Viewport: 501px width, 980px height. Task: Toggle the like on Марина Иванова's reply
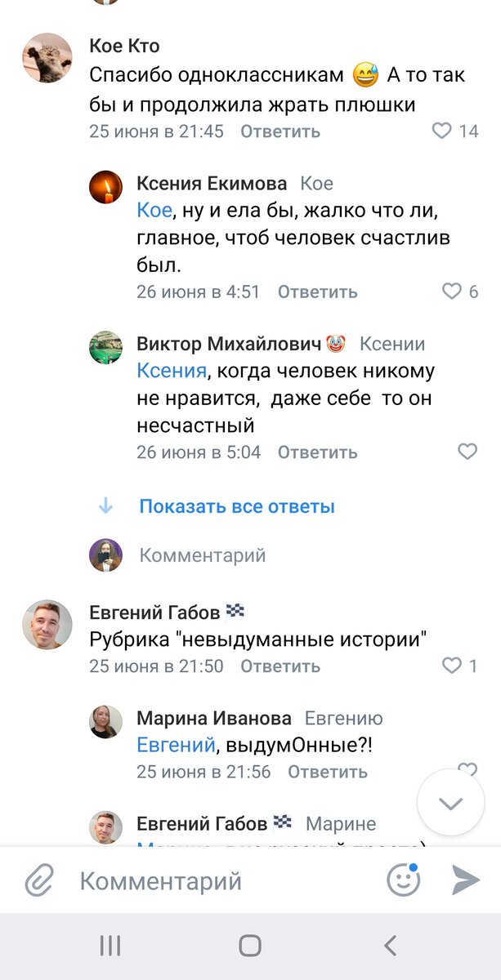[467, 768]
